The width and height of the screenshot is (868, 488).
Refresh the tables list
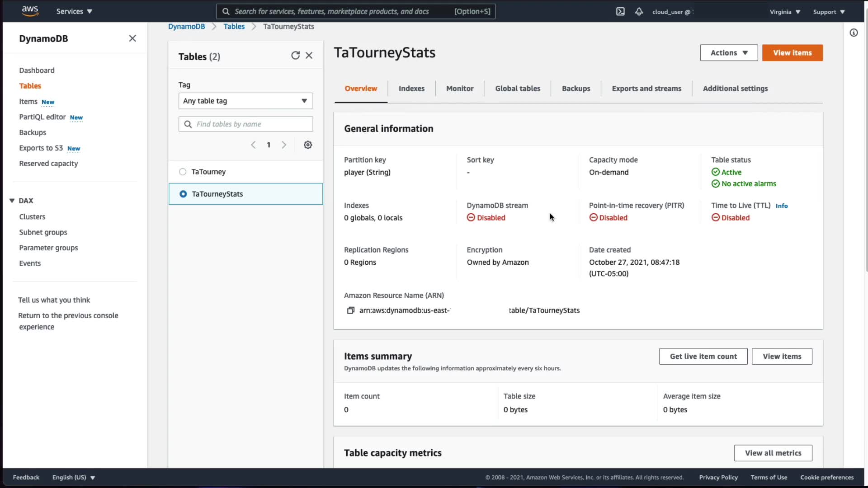click(x=295, y=56)
